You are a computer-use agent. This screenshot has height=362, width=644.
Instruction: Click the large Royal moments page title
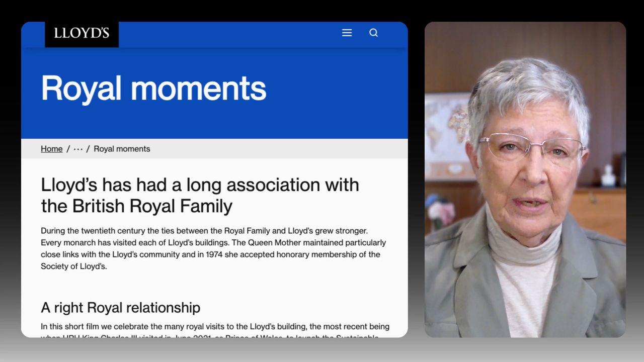pos(153,88)
